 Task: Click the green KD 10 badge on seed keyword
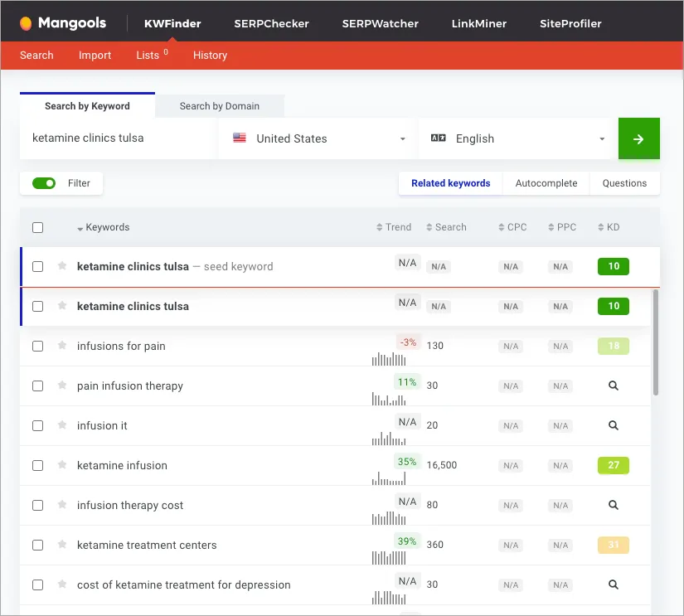pos(613,266)
